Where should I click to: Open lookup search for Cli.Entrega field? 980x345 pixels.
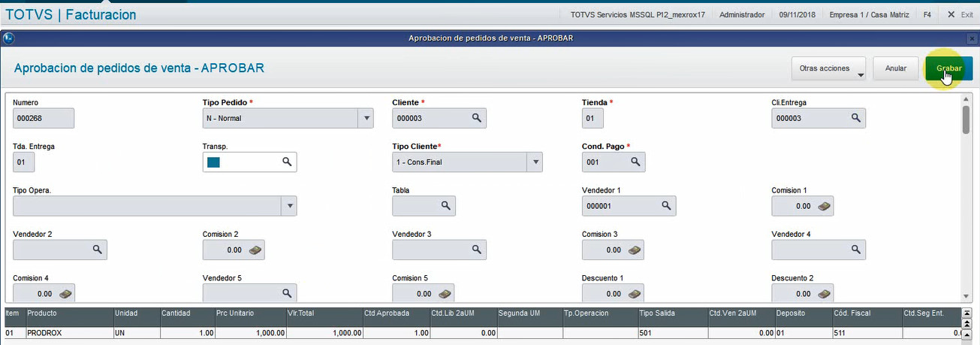coord(855,118)
